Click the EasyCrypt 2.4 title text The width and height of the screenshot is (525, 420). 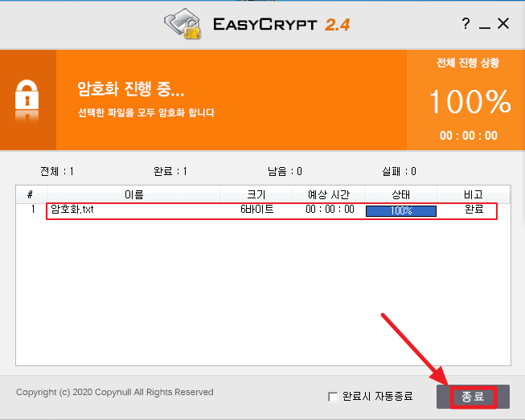click(281, 24)
